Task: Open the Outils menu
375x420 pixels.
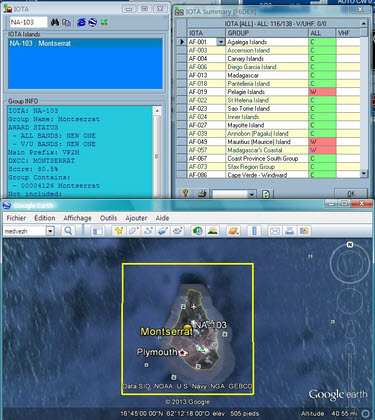Action: (x=108, y=218)
